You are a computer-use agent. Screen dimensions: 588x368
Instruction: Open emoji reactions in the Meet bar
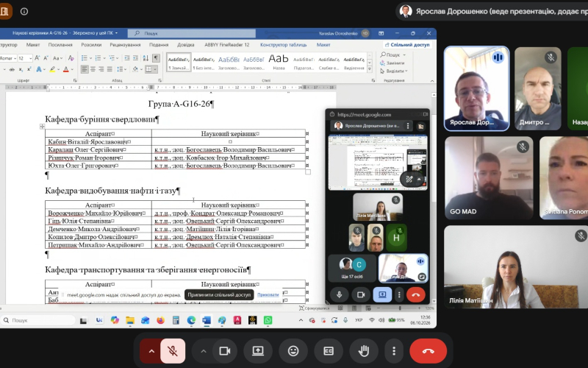coord(293,351)
